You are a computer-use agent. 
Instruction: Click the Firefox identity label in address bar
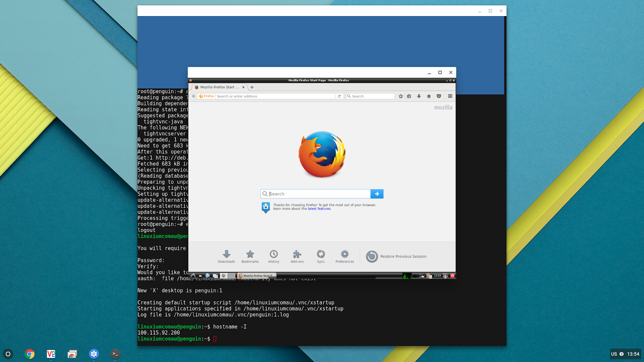coord(207,96)
